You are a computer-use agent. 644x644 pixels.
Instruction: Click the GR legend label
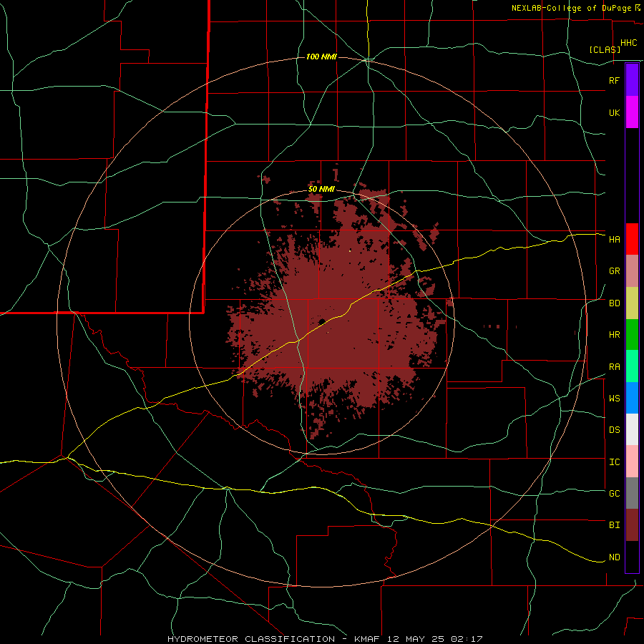point(614,271)
